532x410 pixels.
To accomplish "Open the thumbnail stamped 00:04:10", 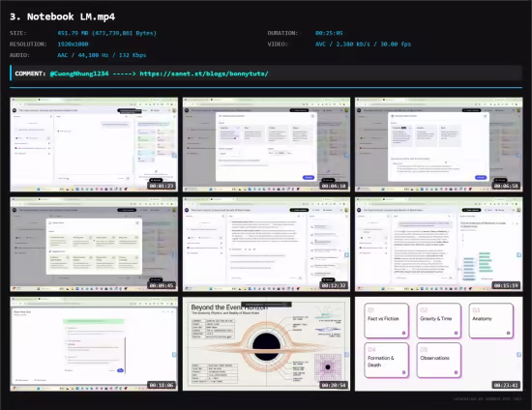I will coord(266,144).
